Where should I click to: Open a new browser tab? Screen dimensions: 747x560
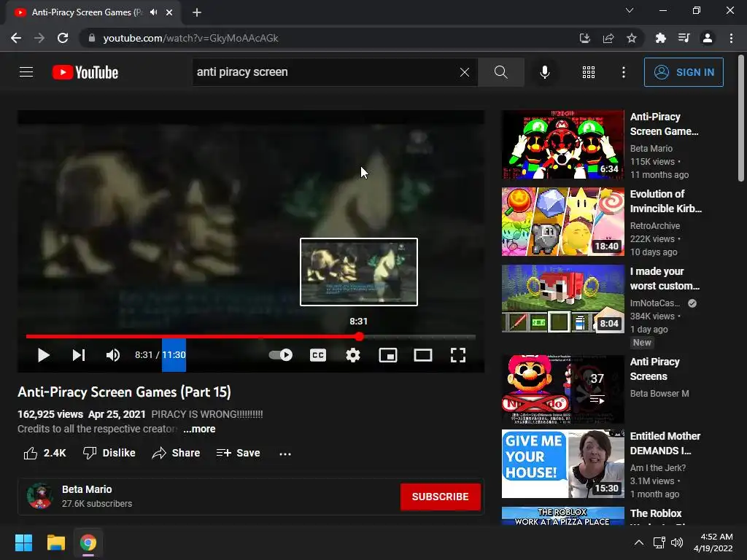point(197,12)
